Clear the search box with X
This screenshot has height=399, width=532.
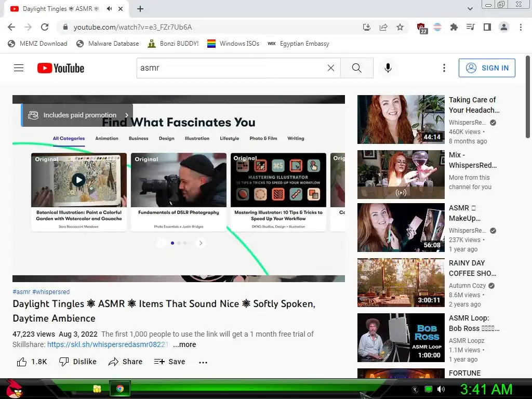331,68
